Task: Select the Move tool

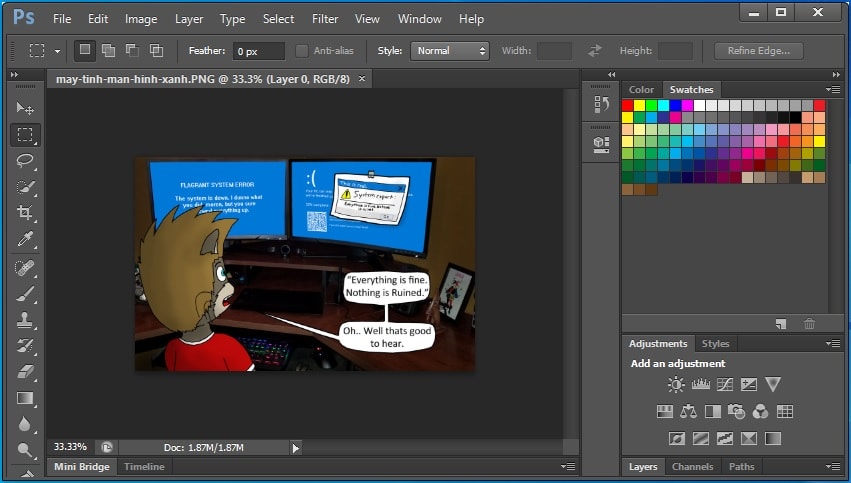Action: coord(24,108)
